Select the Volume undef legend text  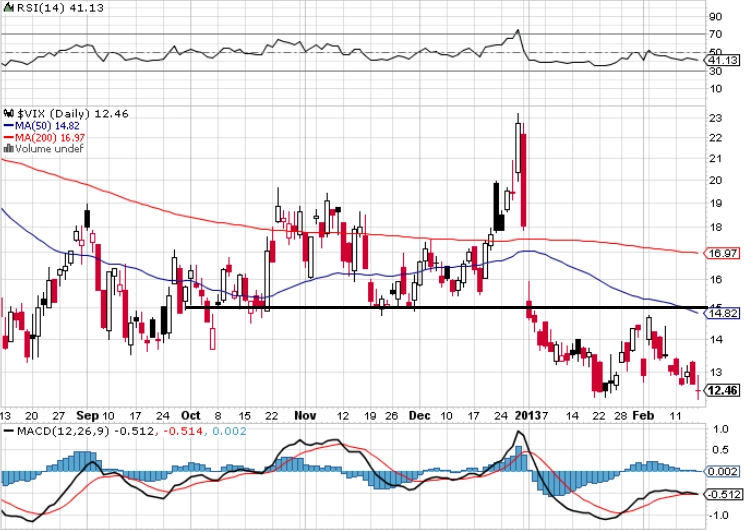pyautogui.click(x=49, y=149)
